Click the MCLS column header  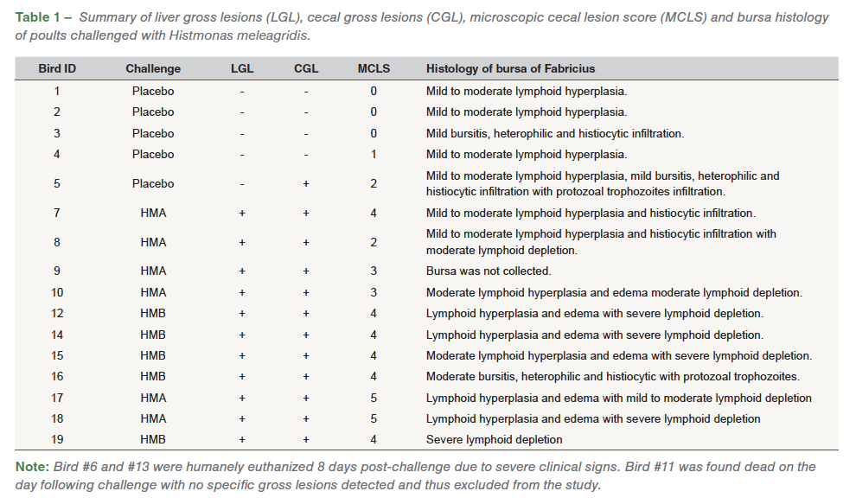click(x=374, y=68)
